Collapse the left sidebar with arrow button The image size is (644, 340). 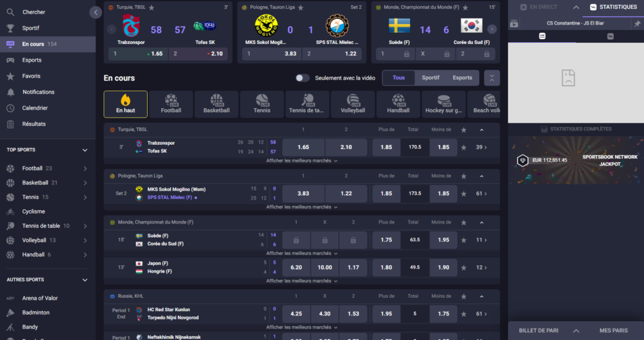[96, 12]
